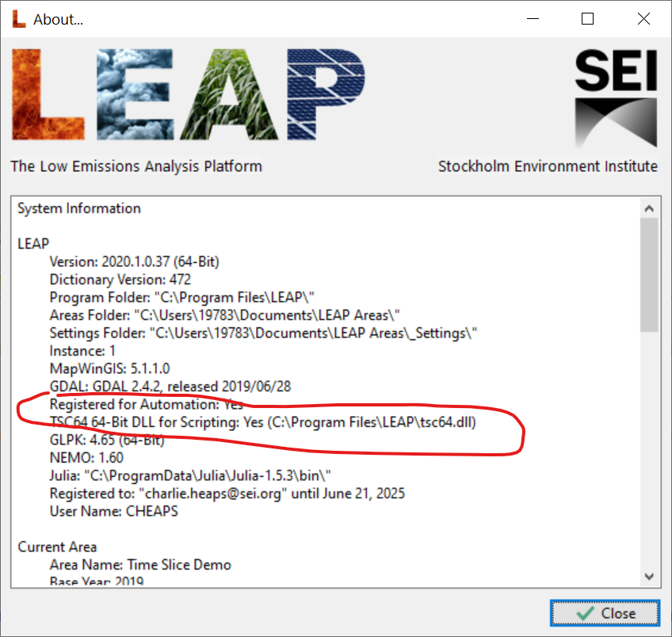Click the 'User Name: CHEAPS' line
The width and height of the screenshot is (672, 637).
pos(113,512)
